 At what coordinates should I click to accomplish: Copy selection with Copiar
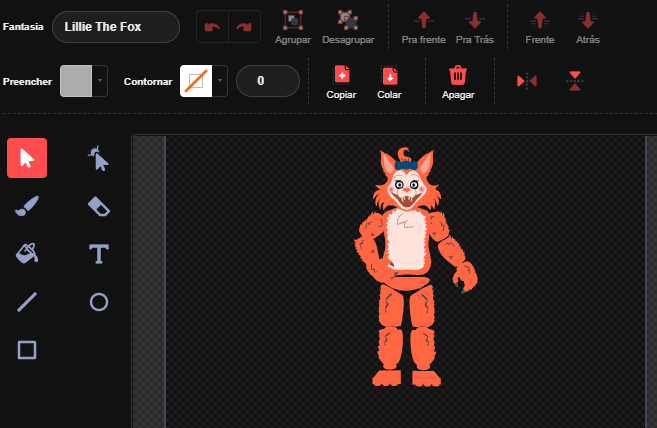(x=341, y=82)
